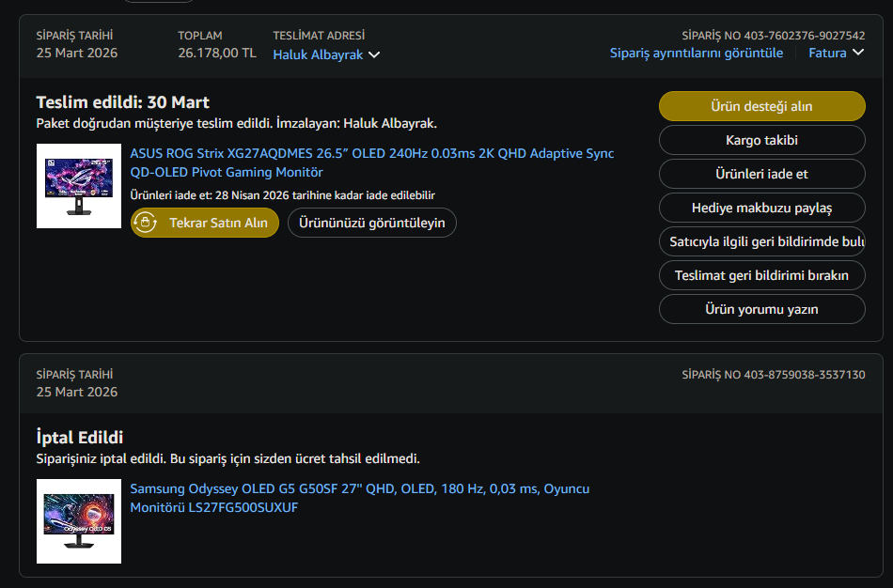Click 'Ürününüzü görüntüleyin' button
The width and height of the screenshot is (893, 588).
[x=372, y=223]
